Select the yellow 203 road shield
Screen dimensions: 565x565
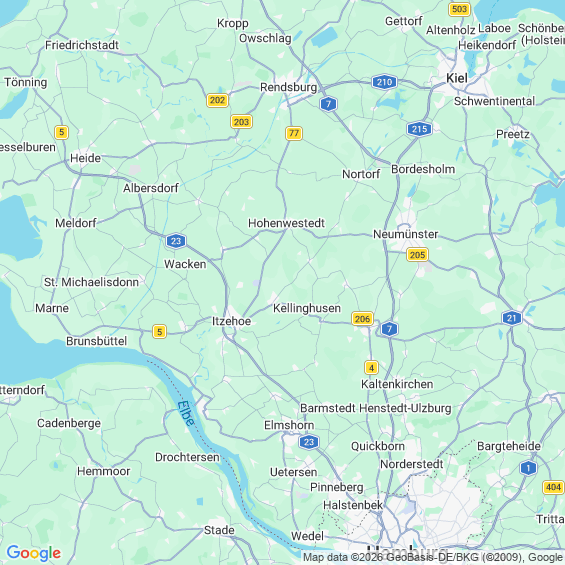241,122
